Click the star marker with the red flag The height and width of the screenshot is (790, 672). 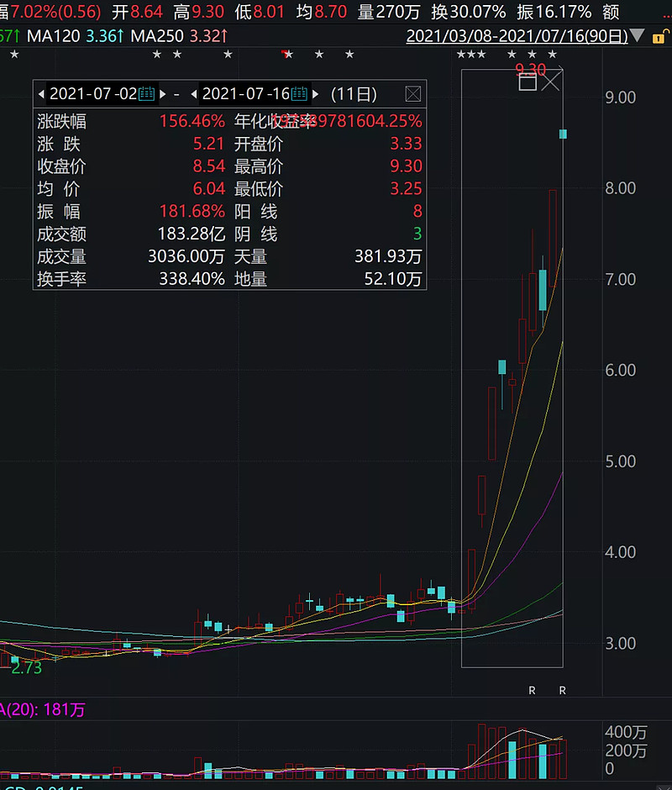[287, 54]
